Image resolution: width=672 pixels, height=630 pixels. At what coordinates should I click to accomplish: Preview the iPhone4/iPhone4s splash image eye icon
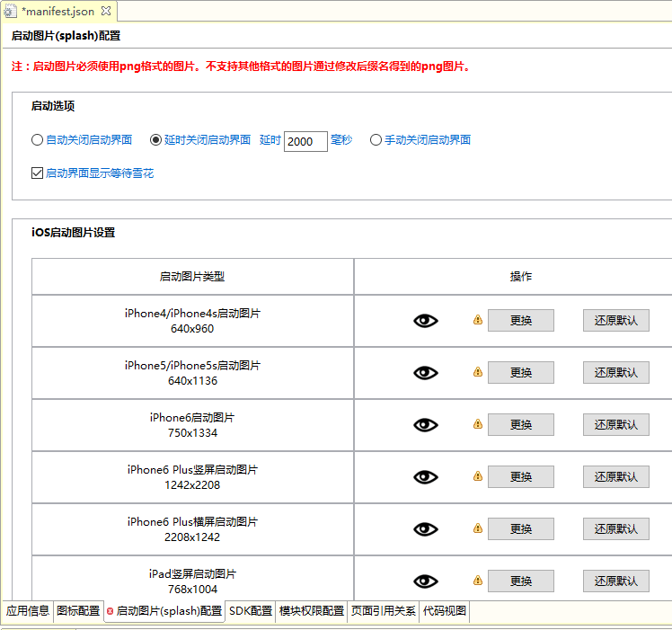coord(425,321)
